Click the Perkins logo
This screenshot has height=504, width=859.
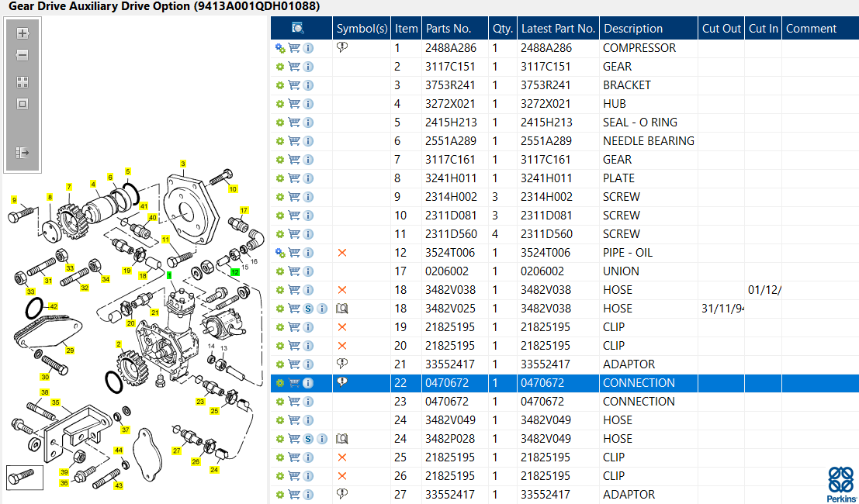[x=840, y=484]
